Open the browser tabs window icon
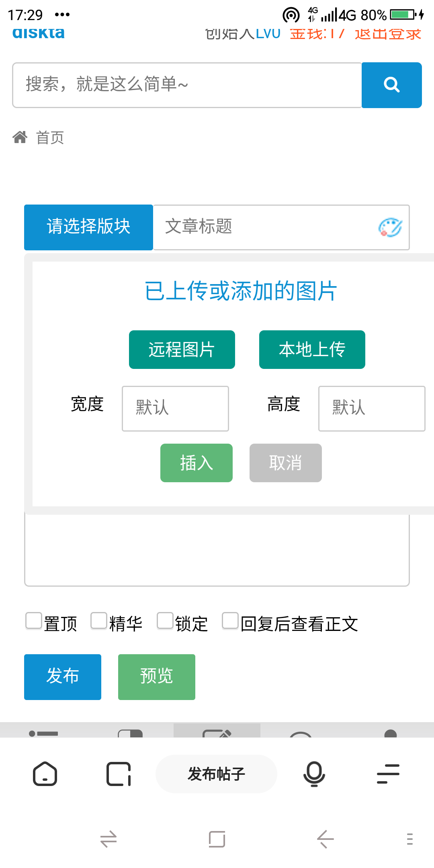 (119, 774)
